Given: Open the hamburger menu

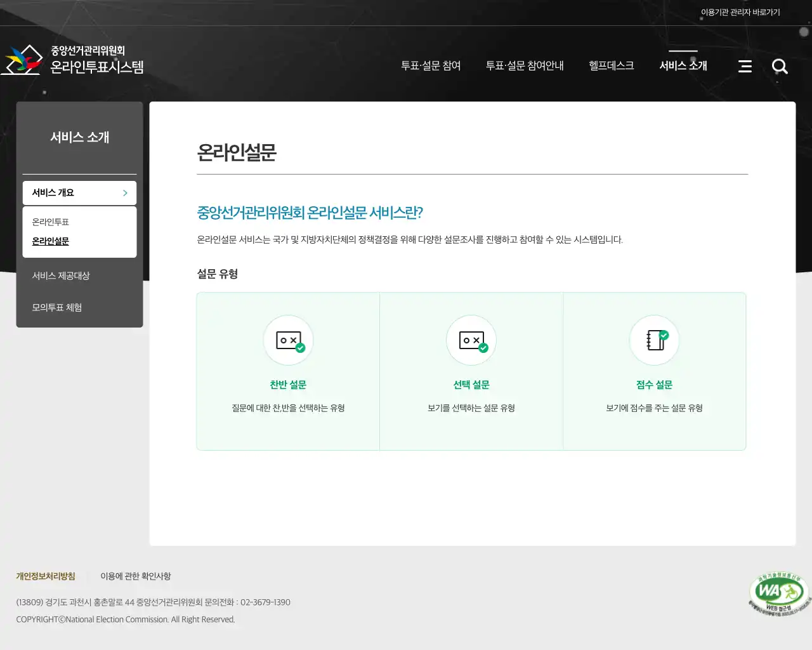Looking at the screenshot, I should [745, 66].
